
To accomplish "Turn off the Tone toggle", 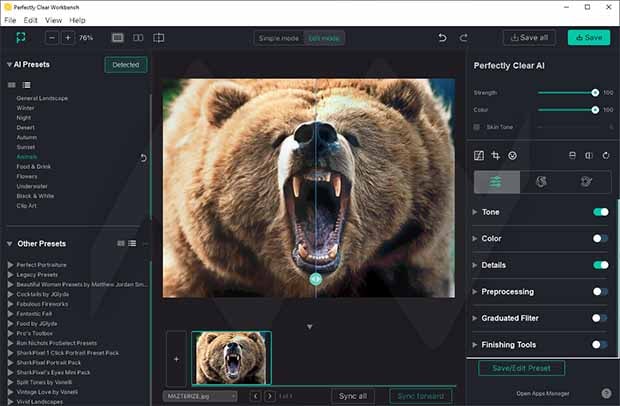I will (600, 212).
